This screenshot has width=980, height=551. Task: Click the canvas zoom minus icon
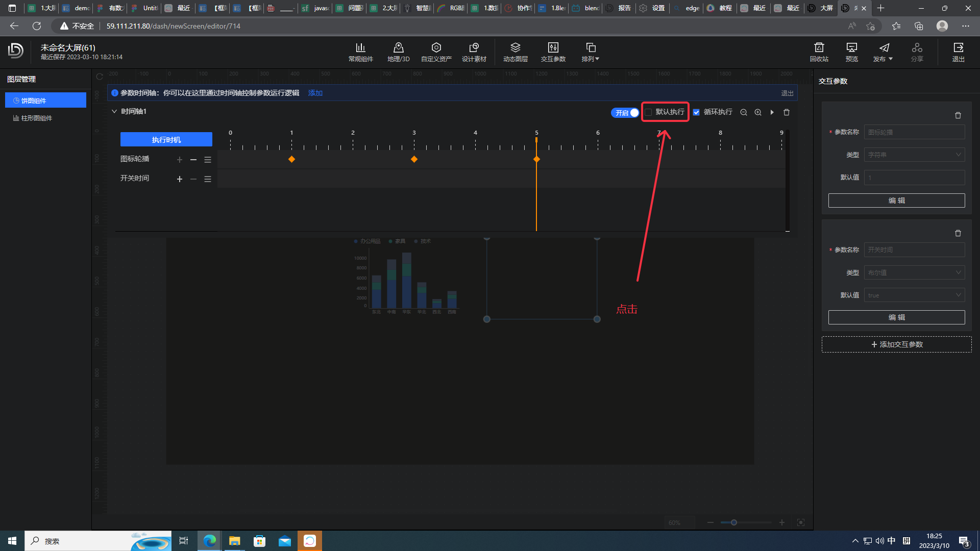coord(710,522)
